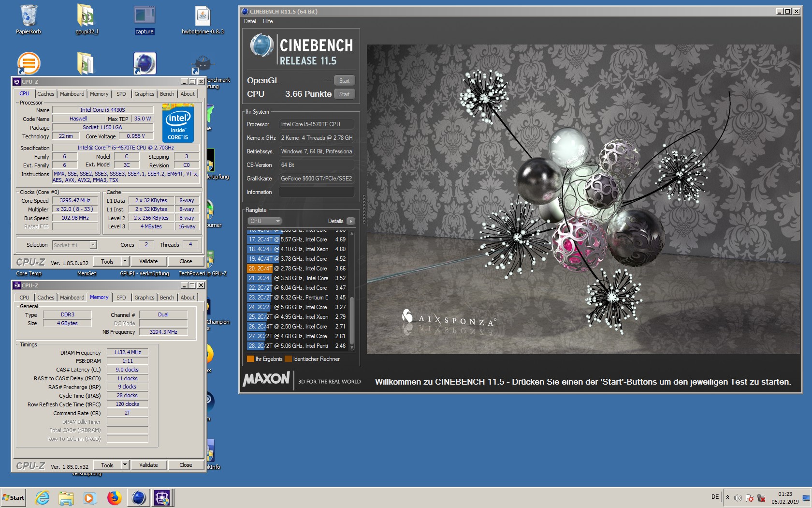
Task: Start the CPU benchmark
Action: click(345, 94)
